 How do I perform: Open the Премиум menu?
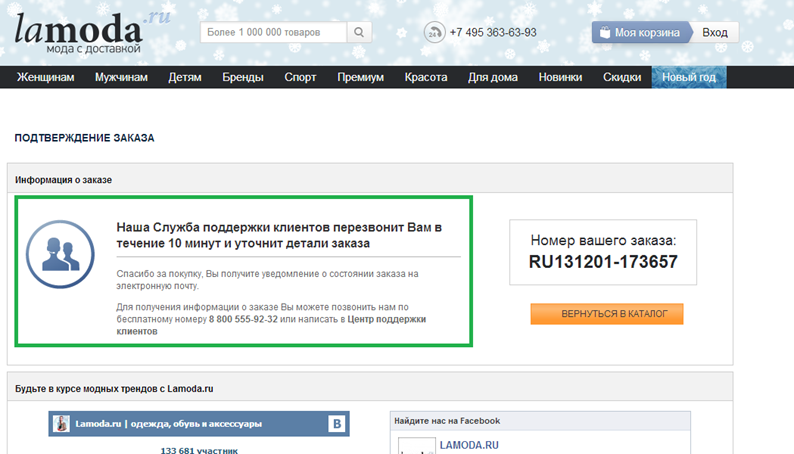[x=361, y=77]
